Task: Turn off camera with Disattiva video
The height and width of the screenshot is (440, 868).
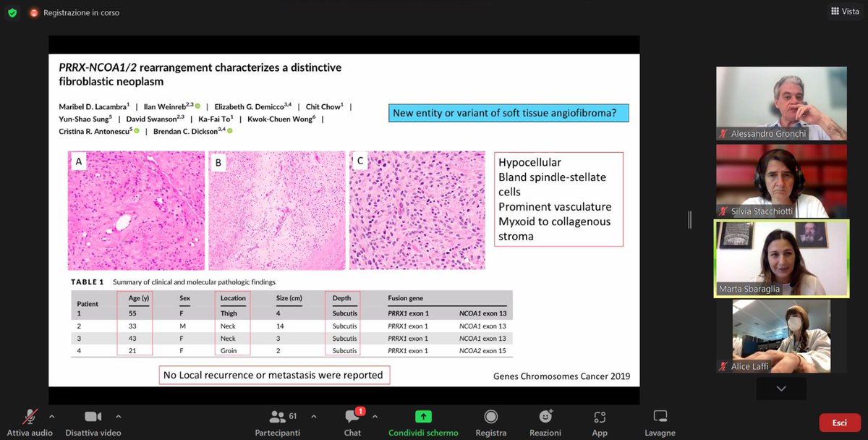Action: click(93, 423)
